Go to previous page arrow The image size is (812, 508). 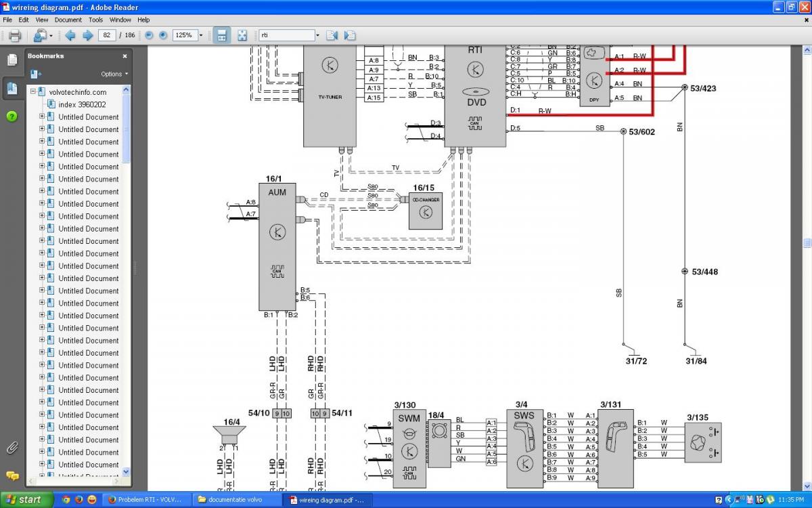click(x=70, y=35)
